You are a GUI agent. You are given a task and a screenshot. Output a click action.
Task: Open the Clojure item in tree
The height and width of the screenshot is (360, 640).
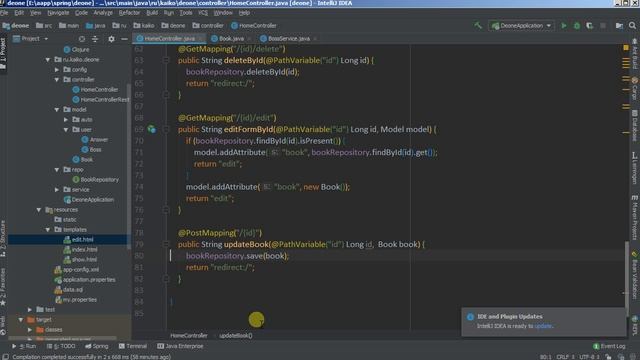tap(76, 49)
